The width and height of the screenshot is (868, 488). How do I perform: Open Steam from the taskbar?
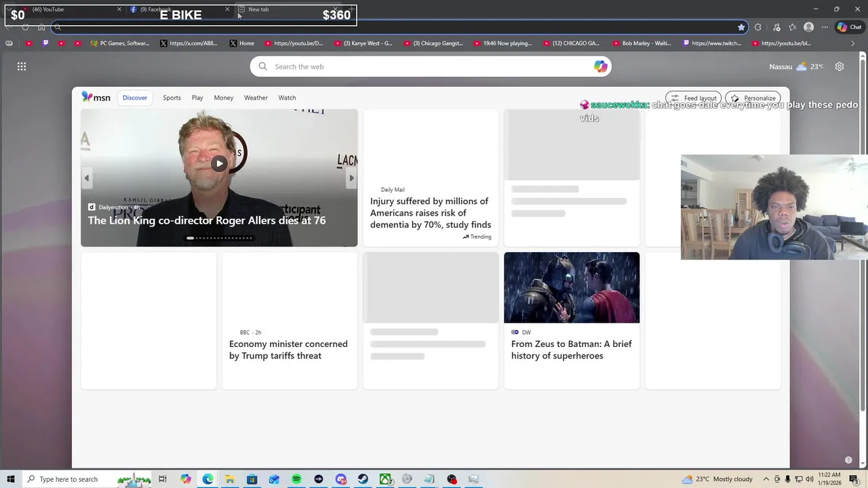point(363,479)
